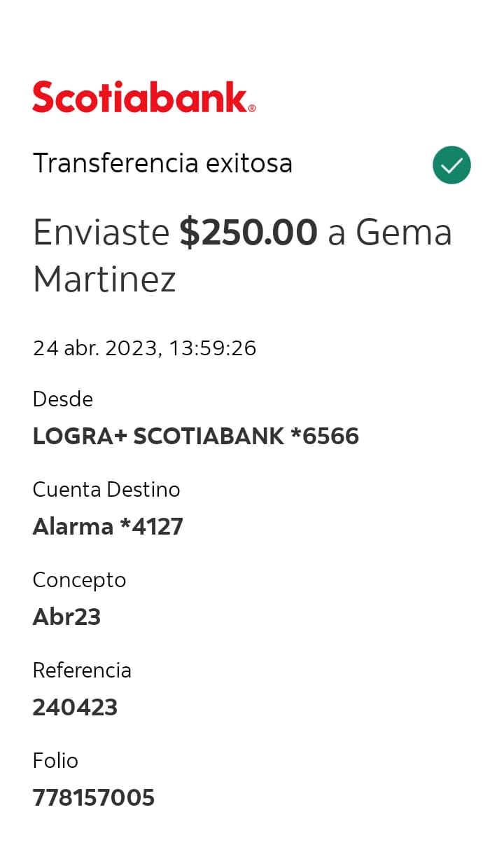This screenshot has width=504, height=845.
Task: Select the folio number 778157005
Action: click(93, 798)
